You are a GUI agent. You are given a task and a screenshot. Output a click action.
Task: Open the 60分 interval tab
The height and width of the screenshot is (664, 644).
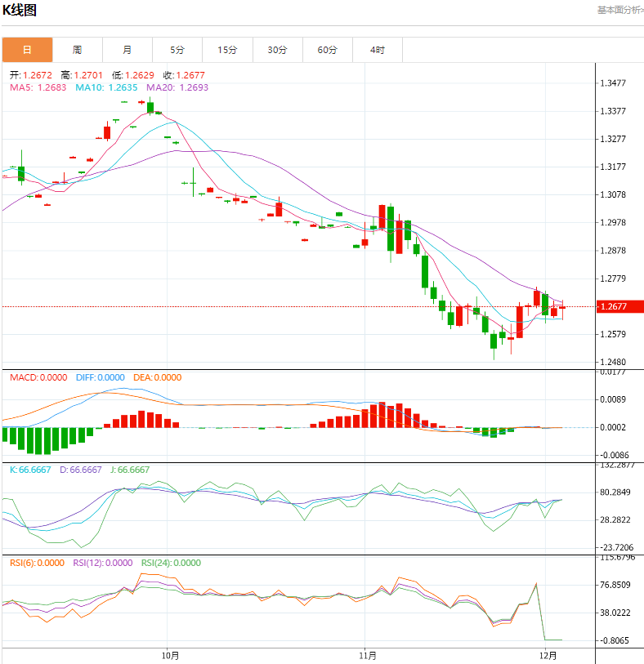click(x=328, y=50)
